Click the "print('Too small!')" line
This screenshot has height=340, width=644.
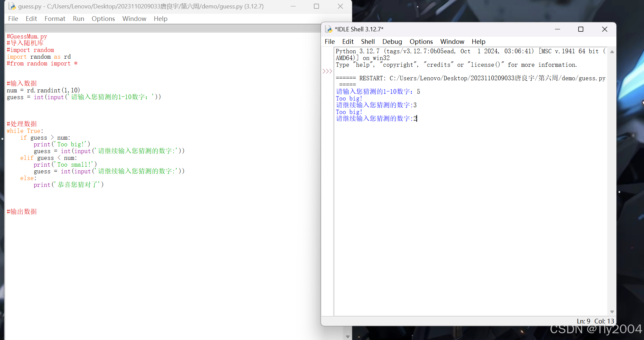(65, 165)
